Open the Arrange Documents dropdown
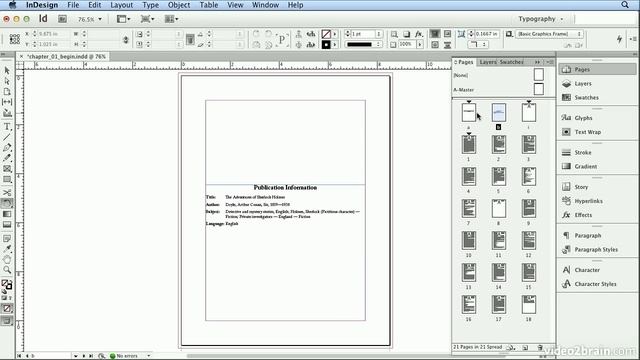Viewport: 640px width, 360px height. (171, 19)
